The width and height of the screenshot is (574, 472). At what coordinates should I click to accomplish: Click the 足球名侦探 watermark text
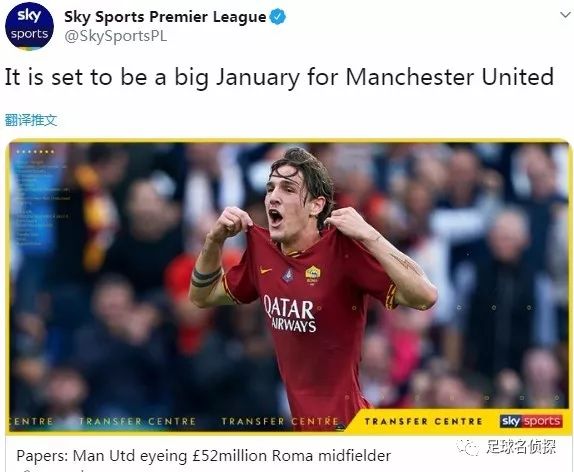coord(521,447)
